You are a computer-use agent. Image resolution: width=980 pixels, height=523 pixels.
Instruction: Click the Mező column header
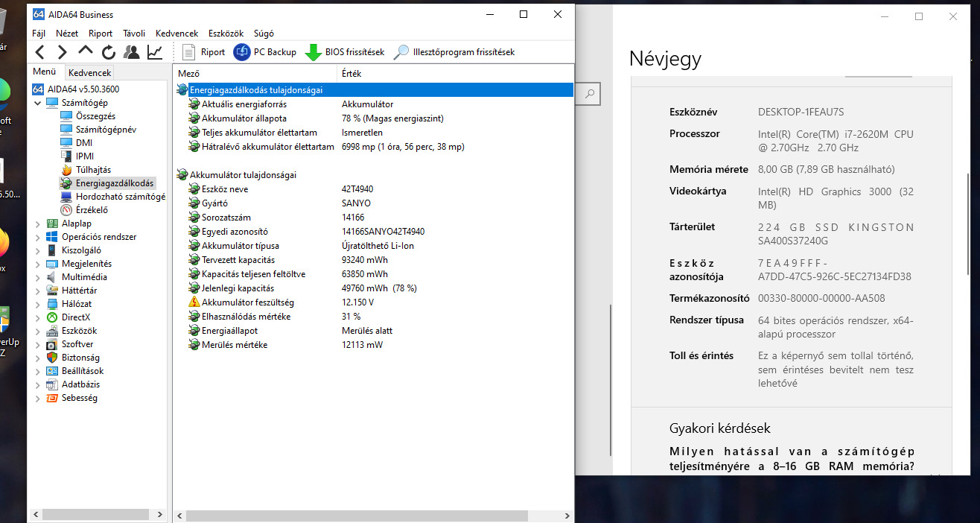(x=255, y=74)
